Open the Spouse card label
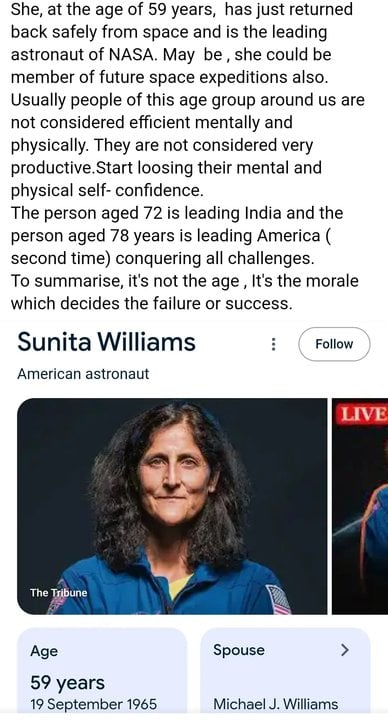This screenshot has width=388, height=720. pos(239,650)
